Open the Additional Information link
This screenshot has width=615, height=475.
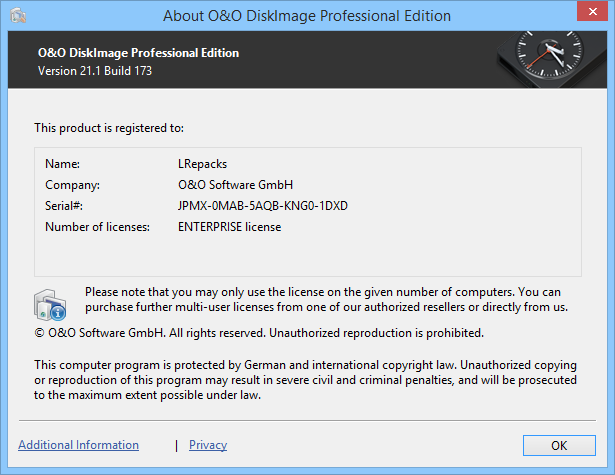pos(78,445)
